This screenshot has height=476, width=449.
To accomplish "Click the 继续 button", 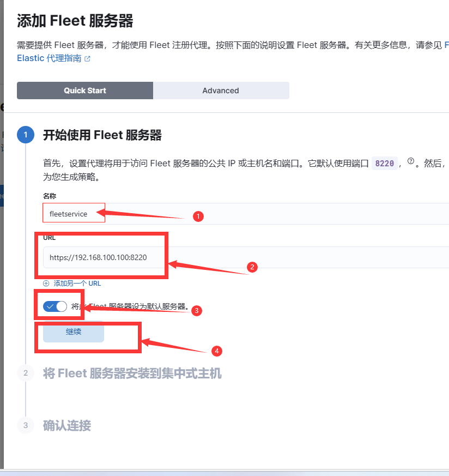I will 74,332.
